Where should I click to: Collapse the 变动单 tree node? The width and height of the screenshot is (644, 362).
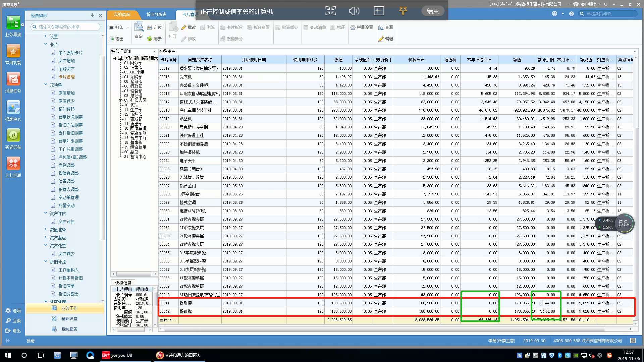click(x=46, y=84)
